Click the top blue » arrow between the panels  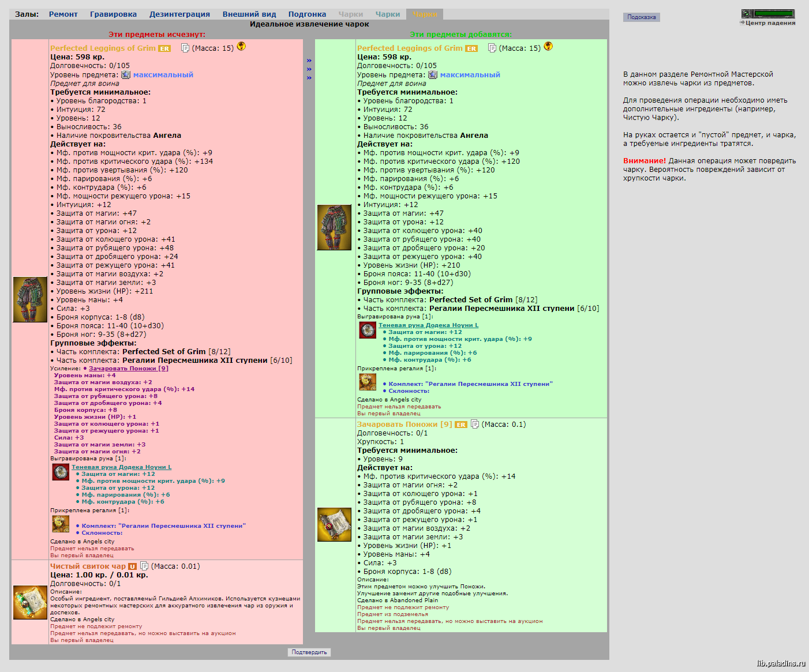pos(309,61)
